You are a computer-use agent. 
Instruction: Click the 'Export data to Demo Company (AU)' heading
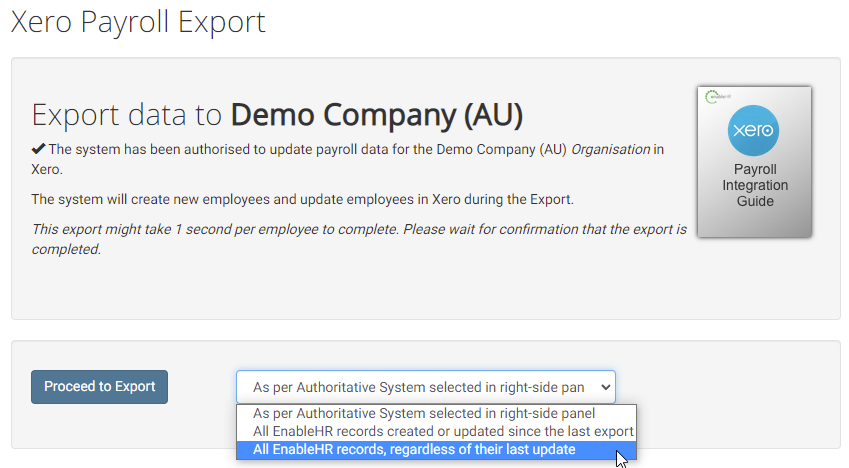[x=277, y=115]
